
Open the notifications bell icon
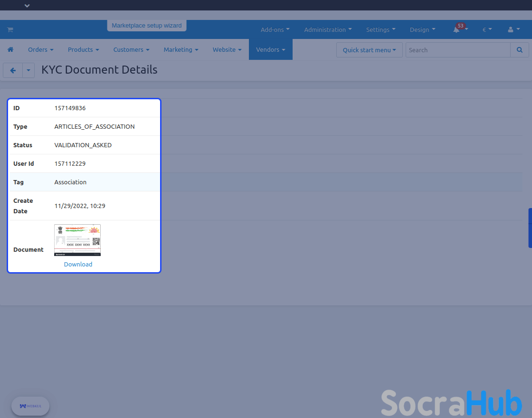[x=456, y=29]
